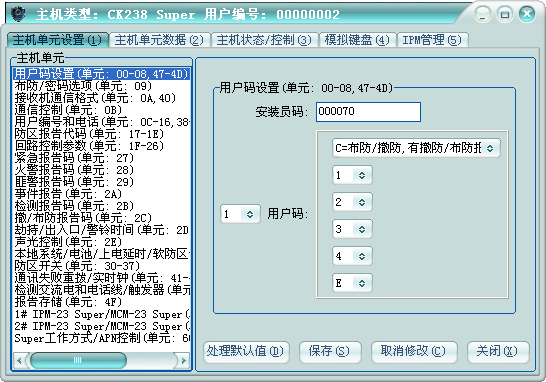
Task: Select 布防/密码选项 (单元: 09) item
Action: click(x=101, y=86)
